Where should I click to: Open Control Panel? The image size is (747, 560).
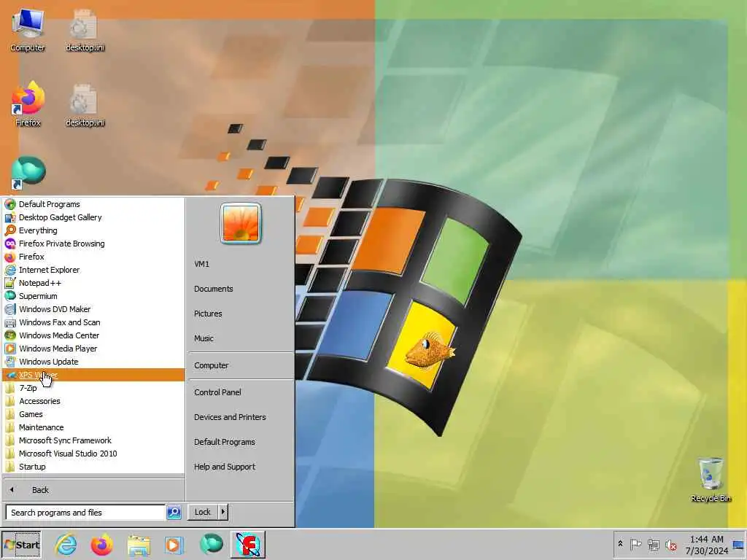239,392
